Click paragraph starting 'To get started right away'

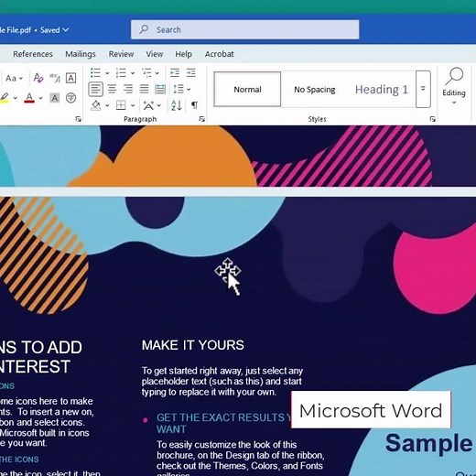(222, 382)
